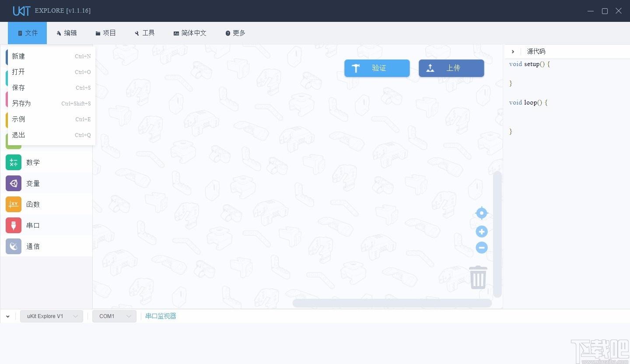Click the upload arrow icon on 上传
Image resolution: width=630 pixels, height=364 pixels.
(430, 68)
